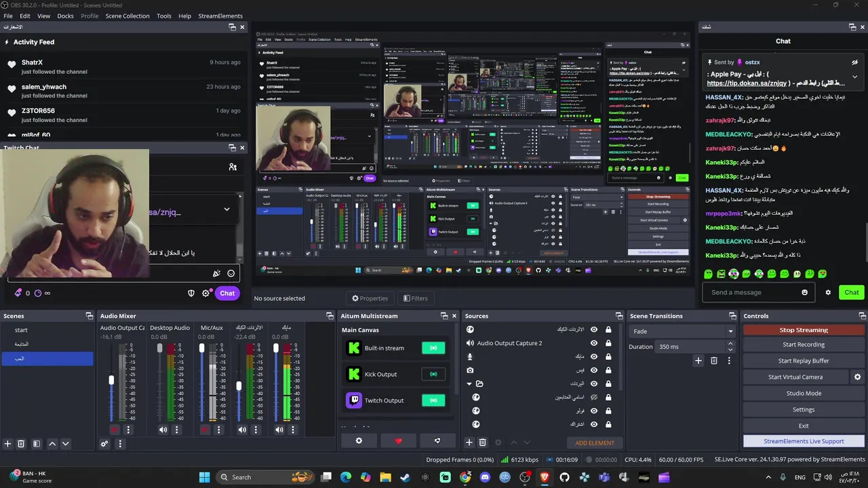
Task: Click the red heart button in Aitum Multistream
Action: (398, 441)
